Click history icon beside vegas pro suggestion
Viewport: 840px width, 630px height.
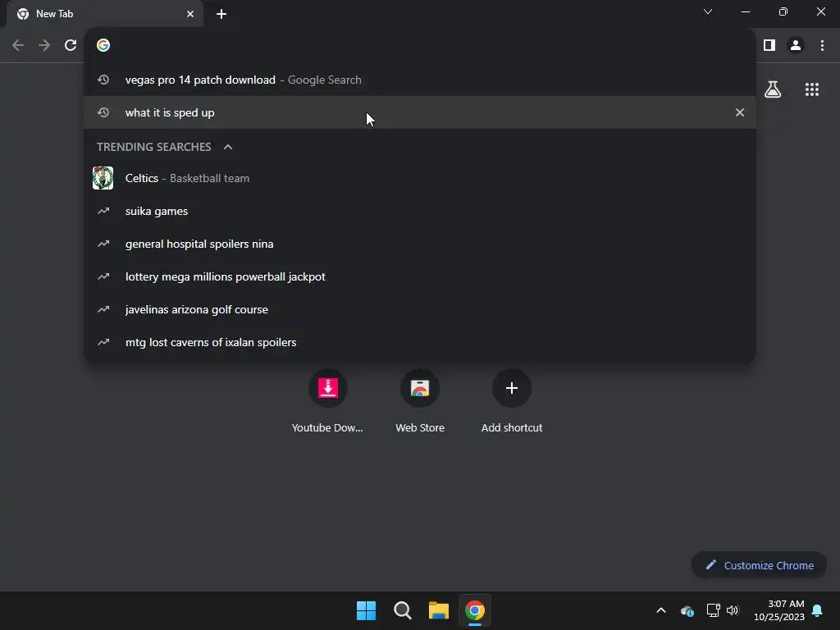click(x=103, y=80)
